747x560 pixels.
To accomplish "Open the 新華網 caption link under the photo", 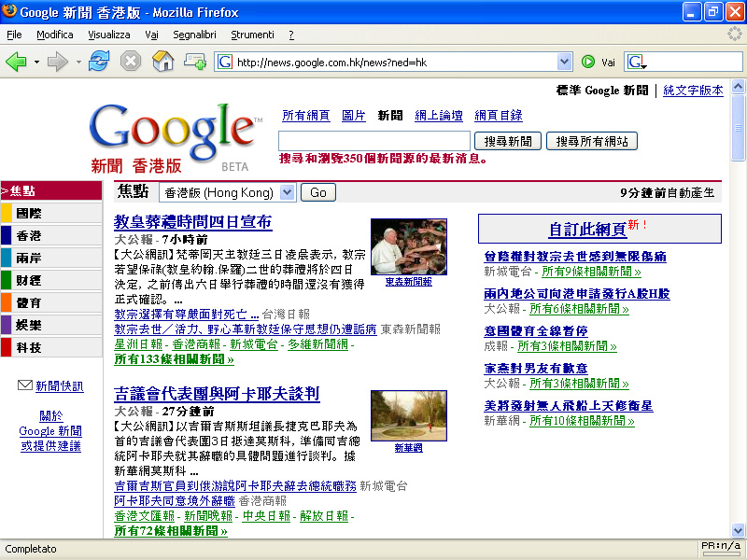I will pyautogui.click(x=409, y=448).
